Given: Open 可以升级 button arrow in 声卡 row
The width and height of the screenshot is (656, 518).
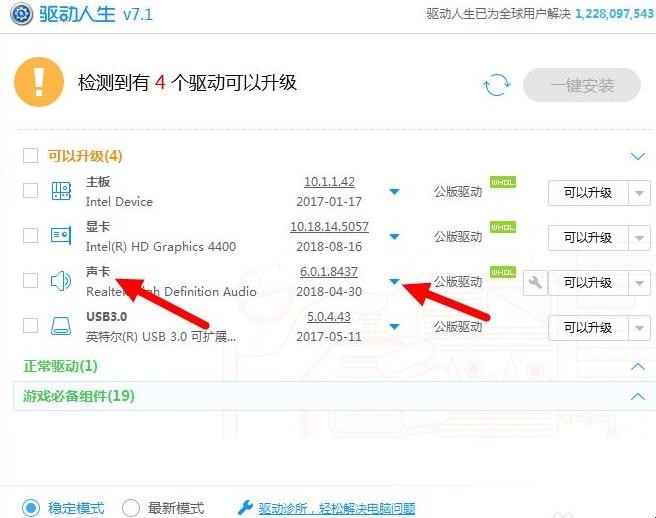Looking at the screenshot, I should [639, 283].
